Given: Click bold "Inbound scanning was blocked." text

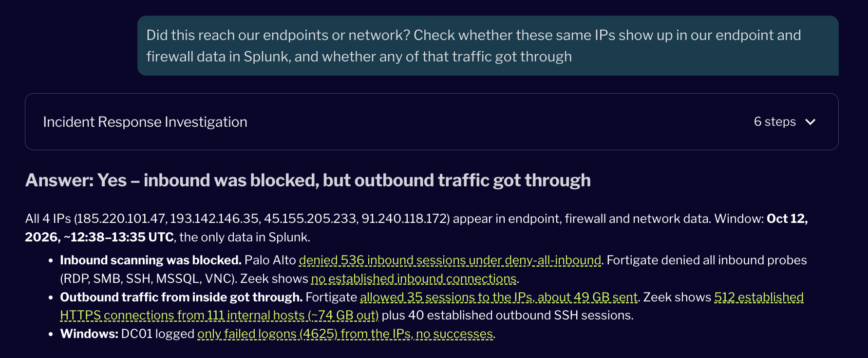Looking at the screenshot, I should pyautogui.click(x=151, y=260).
